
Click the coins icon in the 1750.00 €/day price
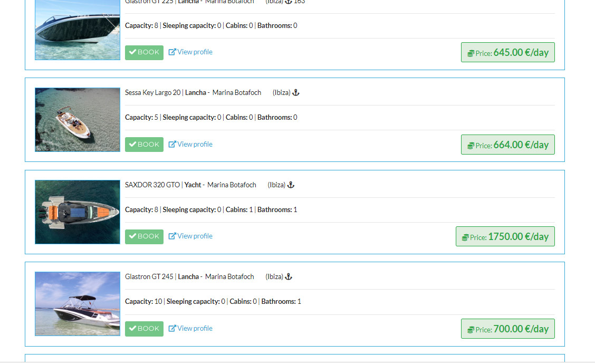pos(465,237)
